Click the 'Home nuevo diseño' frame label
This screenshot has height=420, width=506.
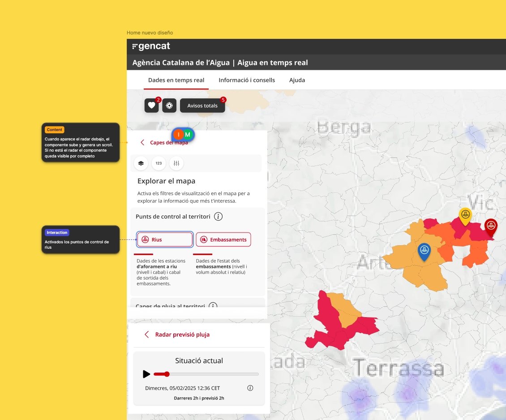pyautogui.click(x=150, y=33)
